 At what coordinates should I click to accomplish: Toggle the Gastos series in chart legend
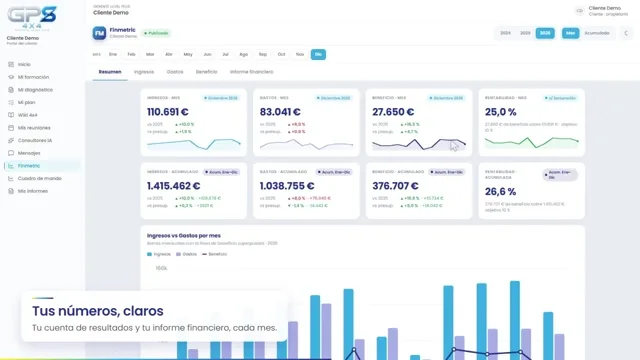[186, 254]
